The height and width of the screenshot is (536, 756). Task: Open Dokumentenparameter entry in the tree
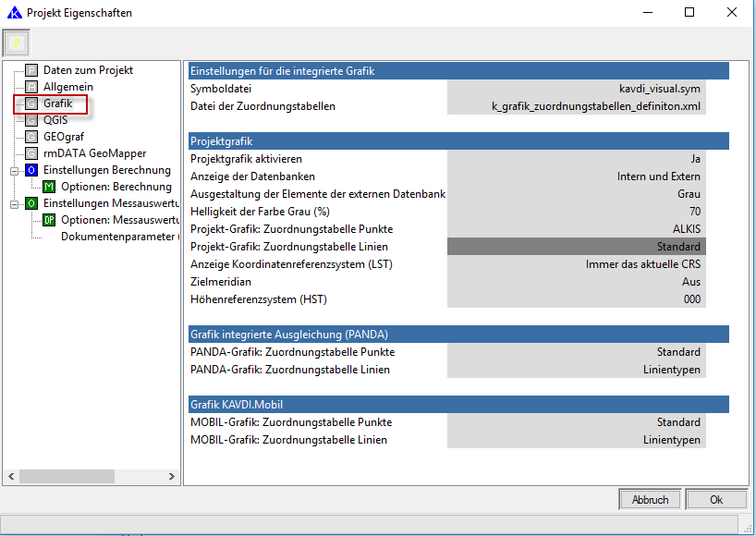click(117, 237)
